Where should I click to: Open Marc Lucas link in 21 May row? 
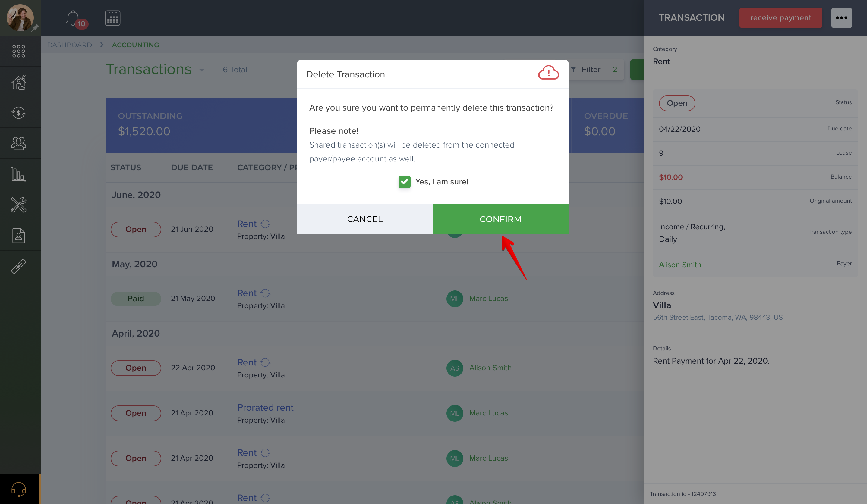[489, 299]
